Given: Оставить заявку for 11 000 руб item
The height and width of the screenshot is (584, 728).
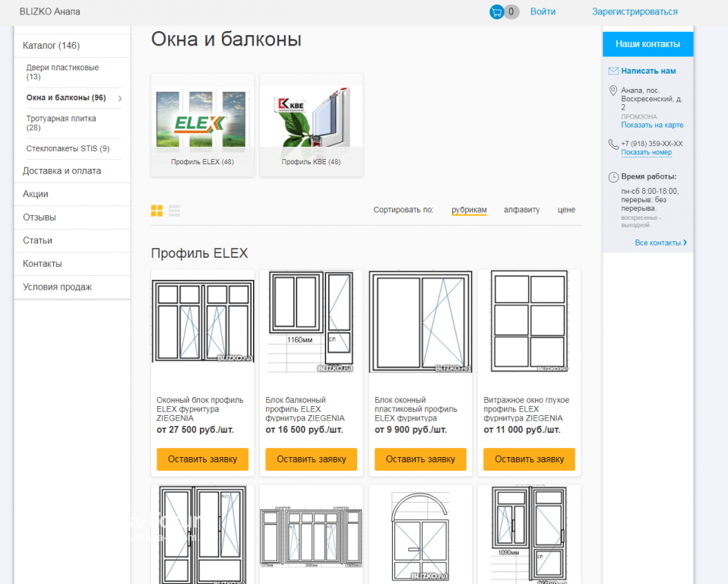Looking at the screenshot, I should (530, 459).
